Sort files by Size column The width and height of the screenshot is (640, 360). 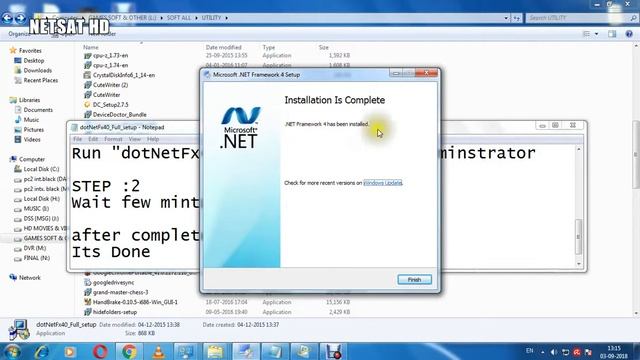point(323,47)
